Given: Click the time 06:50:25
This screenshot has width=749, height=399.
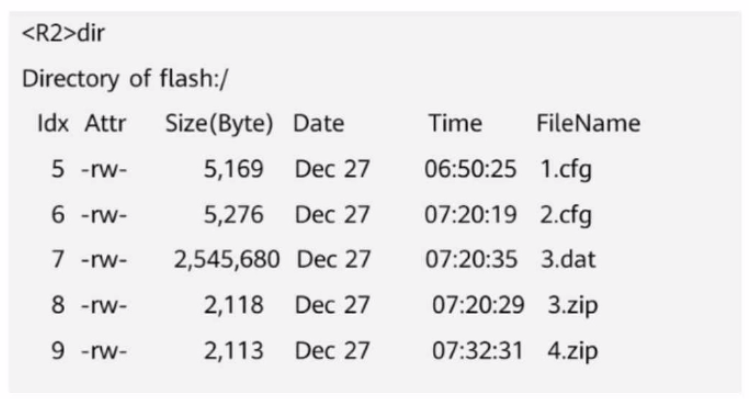Looking at the screenshot, I should click(471, 169).
